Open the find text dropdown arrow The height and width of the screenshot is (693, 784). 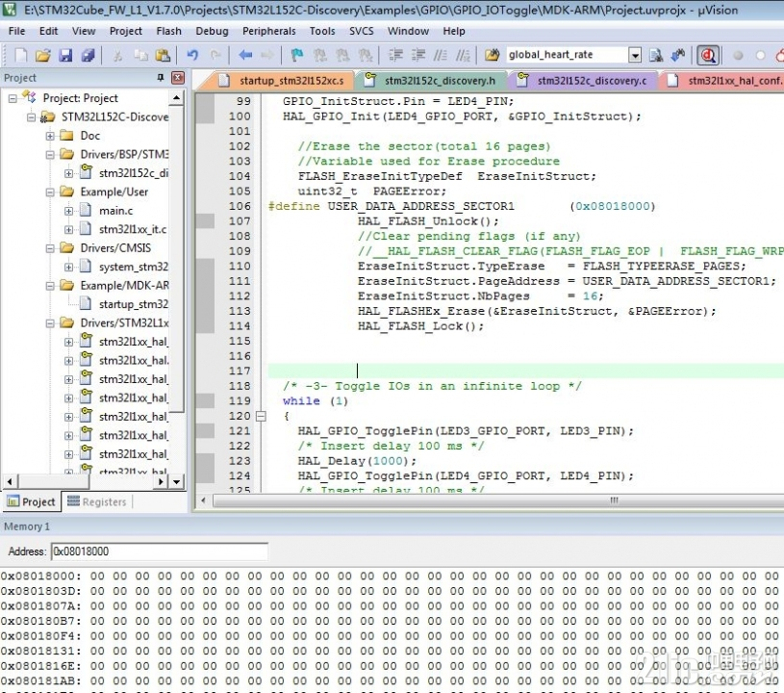pos(635,55)
